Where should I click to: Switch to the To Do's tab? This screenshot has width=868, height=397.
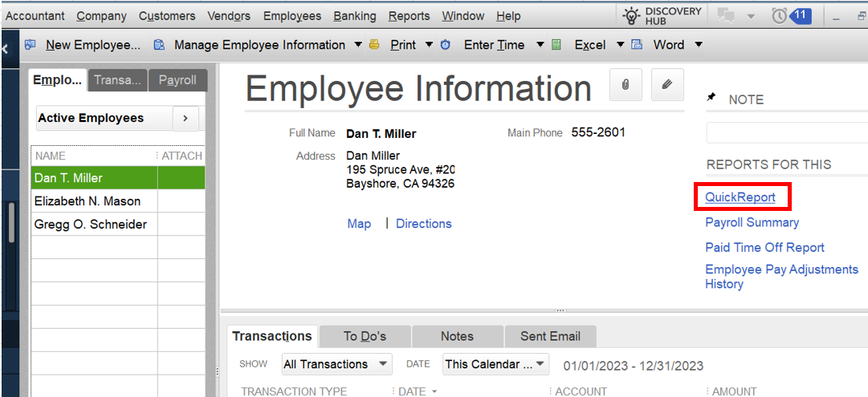(x=365, y=336)
